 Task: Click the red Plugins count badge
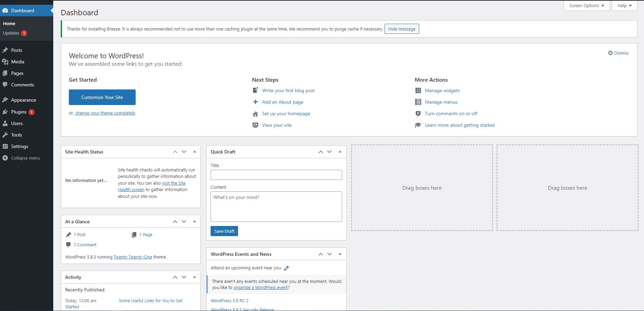pos(31,112)
